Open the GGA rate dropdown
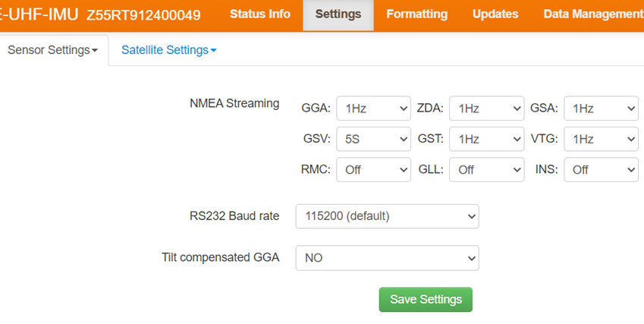Screen dimensions: 644x324 pyautogui.click(x=373, y=109)
